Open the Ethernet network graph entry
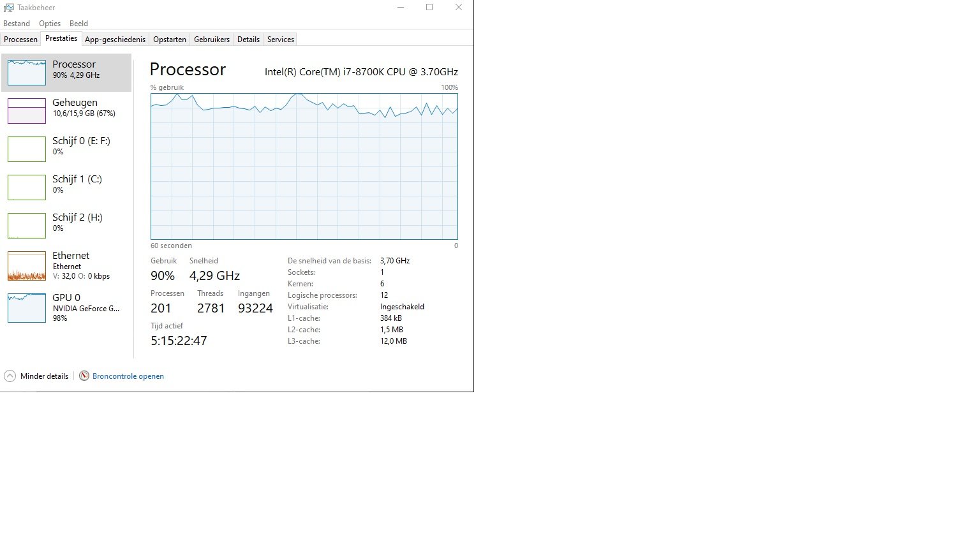980x551 pixels. 66,266
